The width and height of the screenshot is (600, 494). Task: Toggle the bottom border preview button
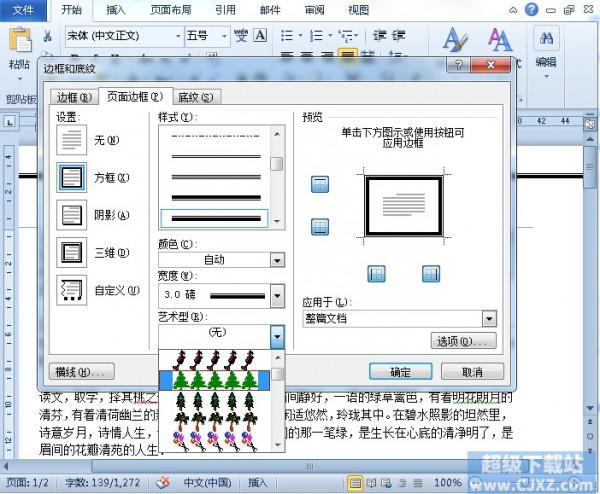pos(320,227)
